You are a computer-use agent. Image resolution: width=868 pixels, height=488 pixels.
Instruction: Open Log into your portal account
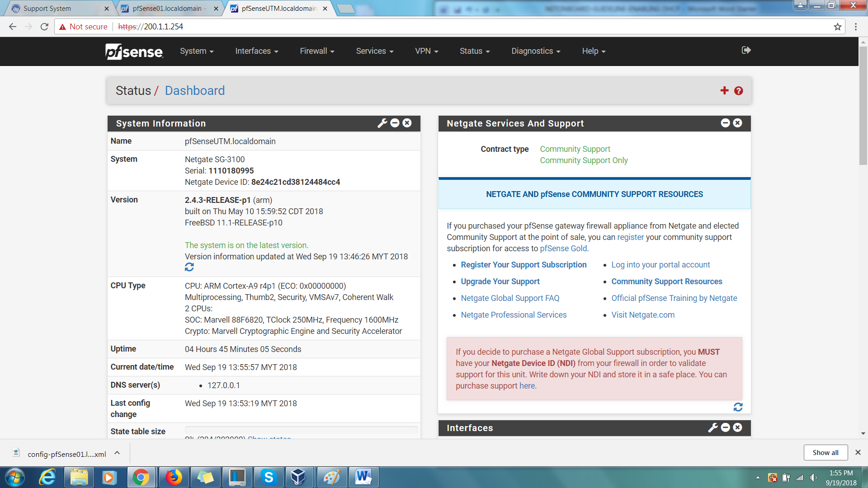[660, 265]
